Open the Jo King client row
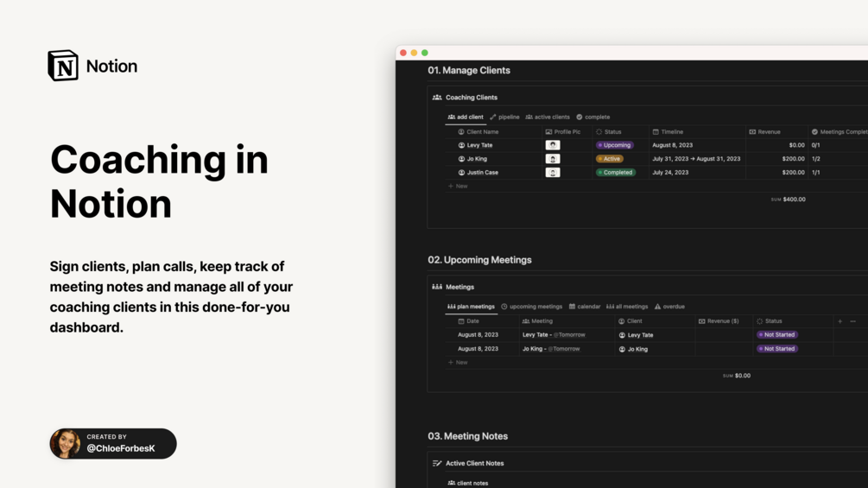 [472, 159]
